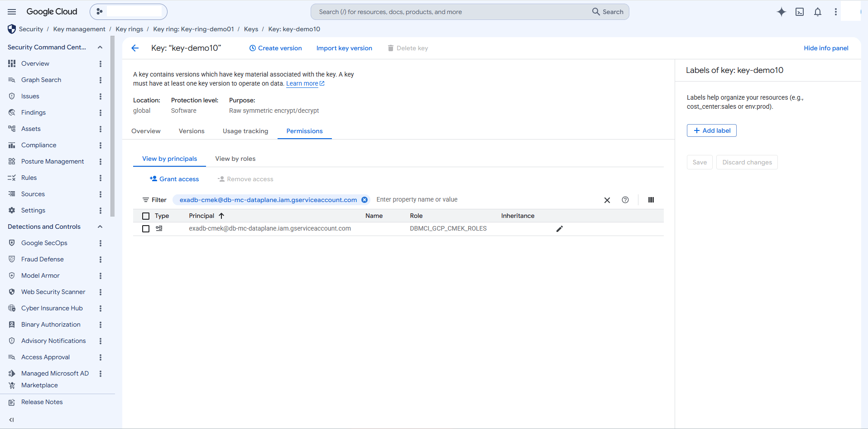
Task: Click Grant access button
Action: point(174,179)
